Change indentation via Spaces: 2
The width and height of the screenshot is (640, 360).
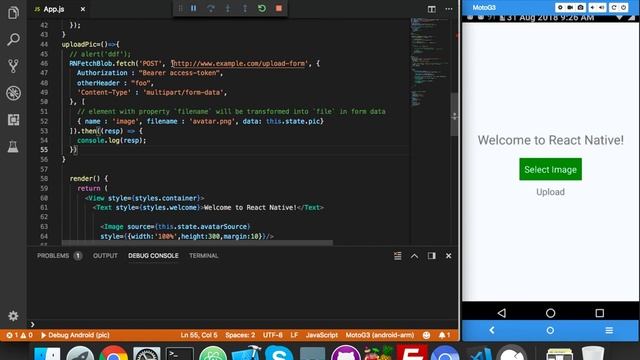pyautogui.click(x=240, y=335)
